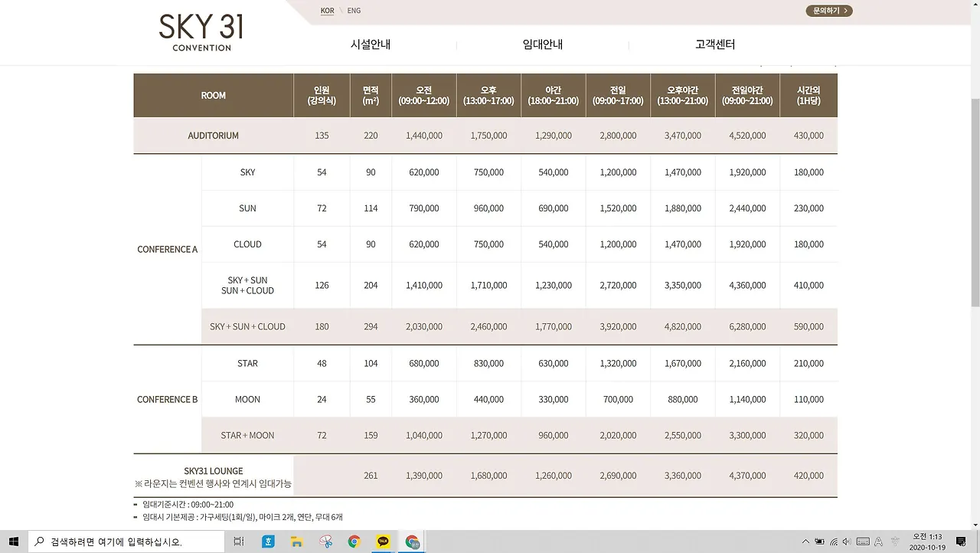Image resolution: width=980 pixels, height=553 pixels.
Task: Show hidden system tray icons
Action: pos(805,542)
